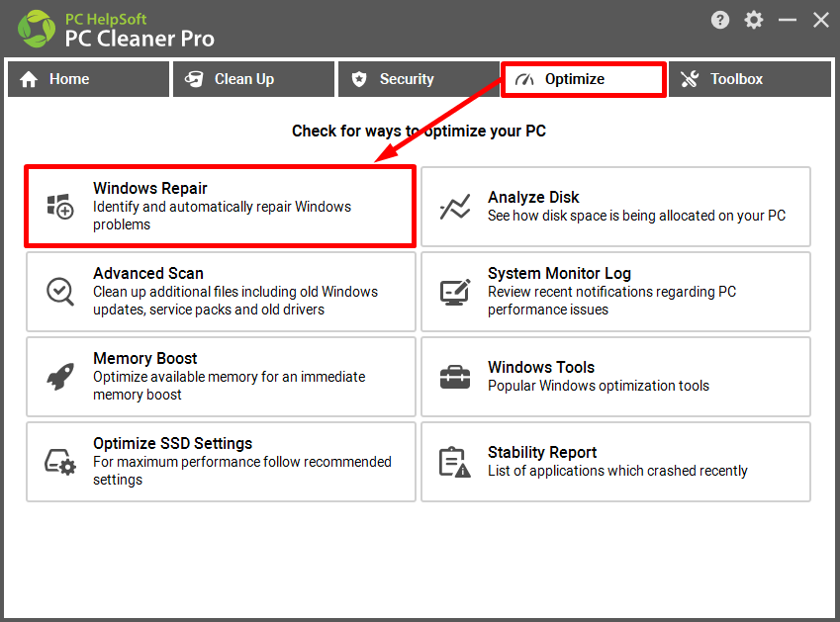
Task: Go to the Toolbox tab
Action: tap(749, 79)
